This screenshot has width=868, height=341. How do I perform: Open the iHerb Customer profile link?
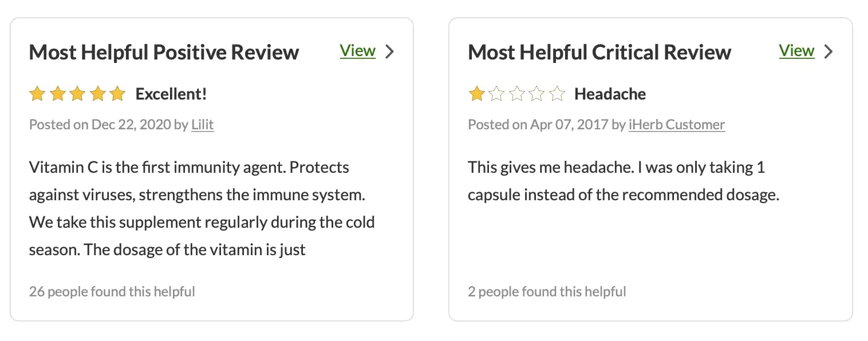point(676,124)
